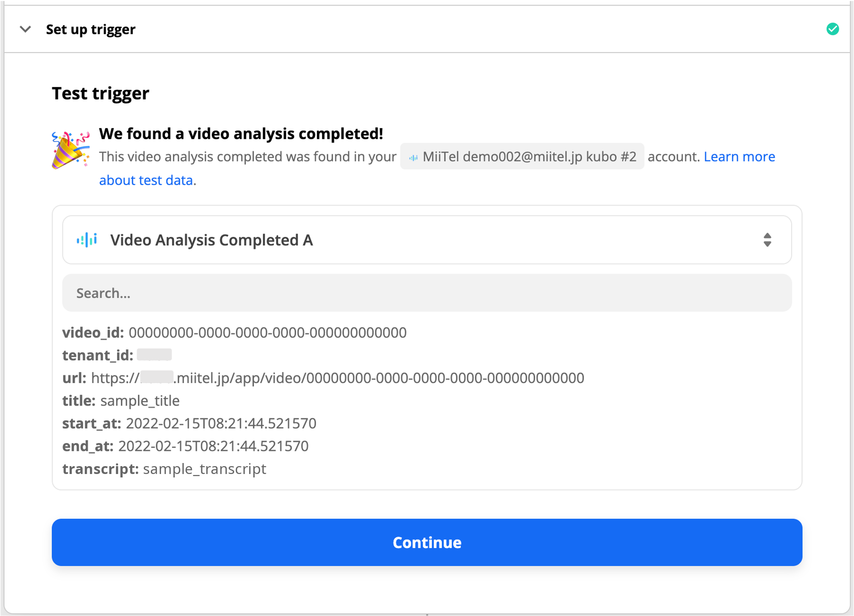Viewport: 854px width, 616px height.
Task: Open the Learn more link
Action: tap(739, 156)
